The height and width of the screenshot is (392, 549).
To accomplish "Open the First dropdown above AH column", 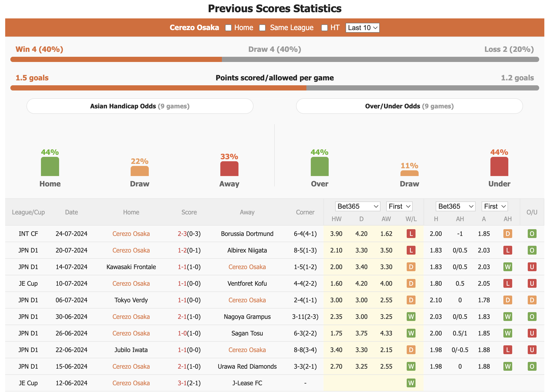I will [x=495, y=206].
